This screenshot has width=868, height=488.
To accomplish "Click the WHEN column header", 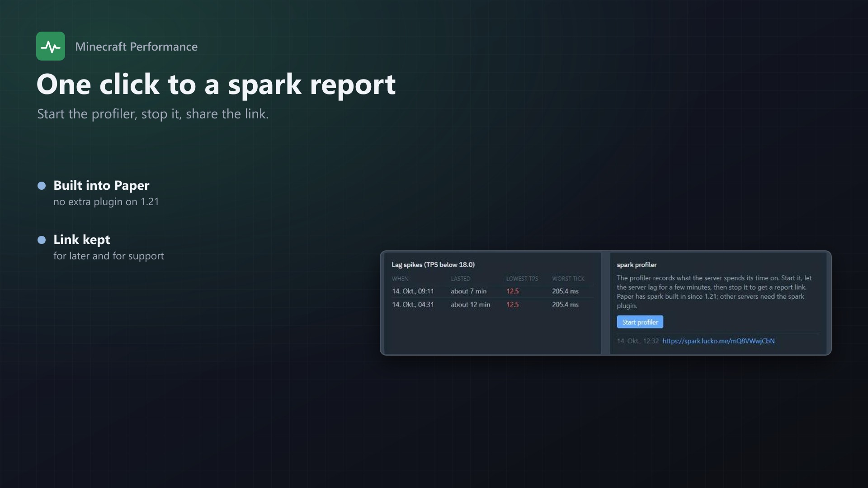I will (400, 279).
